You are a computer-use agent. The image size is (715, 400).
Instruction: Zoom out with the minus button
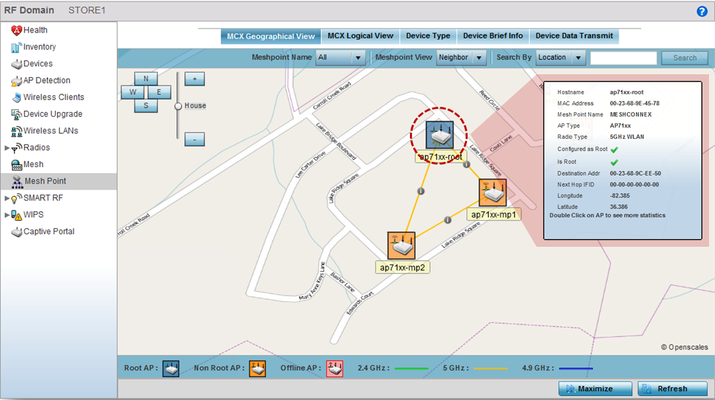point(195,140)
